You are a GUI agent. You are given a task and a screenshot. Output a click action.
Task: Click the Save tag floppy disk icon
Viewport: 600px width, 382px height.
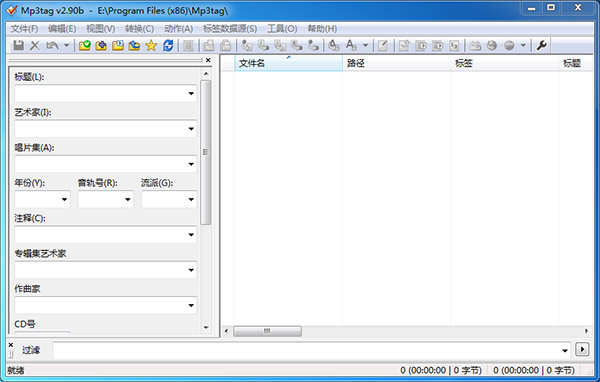(18, 46)
